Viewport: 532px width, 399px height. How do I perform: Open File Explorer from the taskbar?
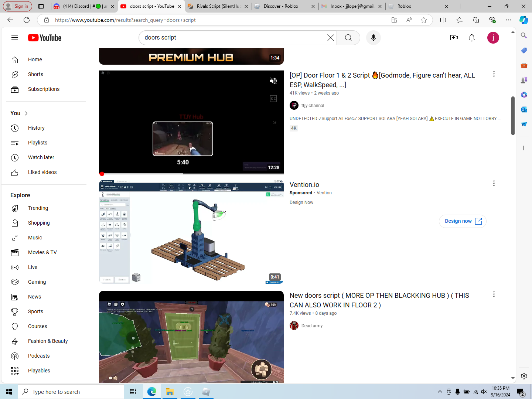[x=170, y=392]
